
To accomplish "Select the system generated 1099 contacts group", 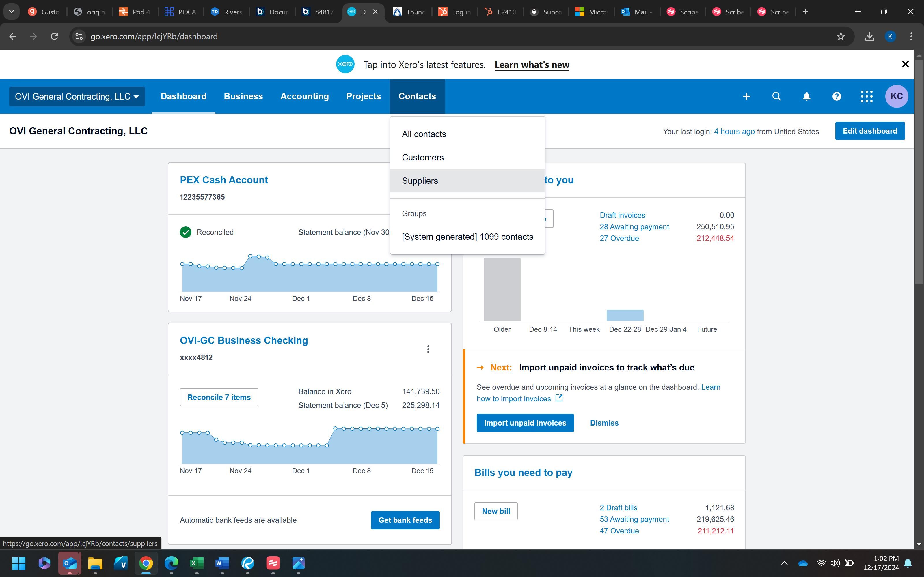I will coord(467,237).
